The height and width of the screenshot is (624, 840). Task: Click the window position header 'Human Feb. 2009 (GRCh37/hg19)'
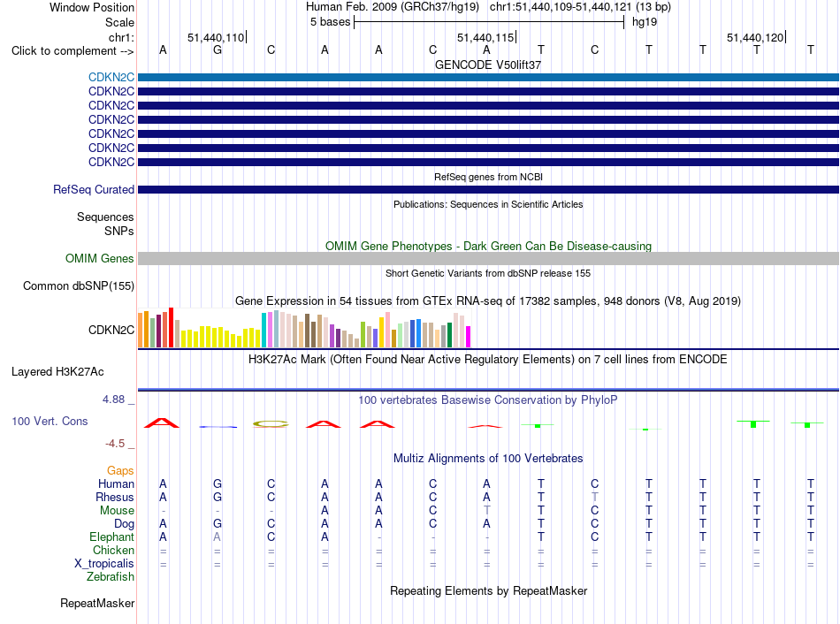tap(392, 7)
